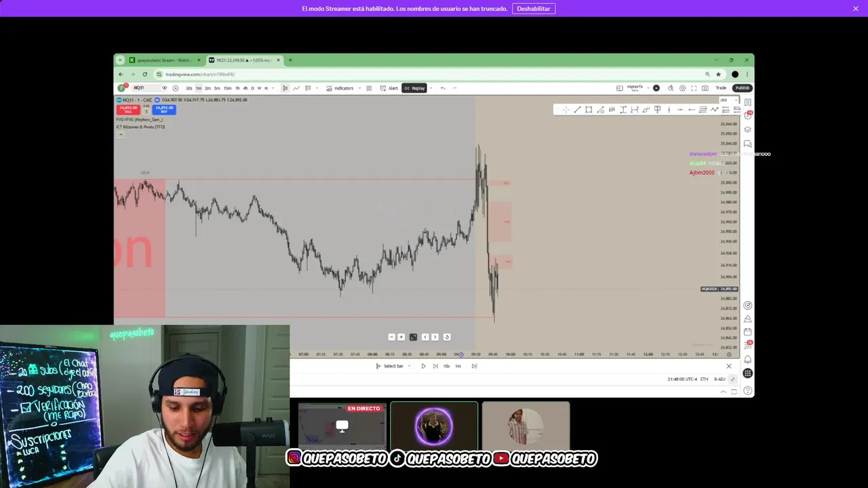
Task: Open the watchlist panel icon
Action: tap(747, 102)
